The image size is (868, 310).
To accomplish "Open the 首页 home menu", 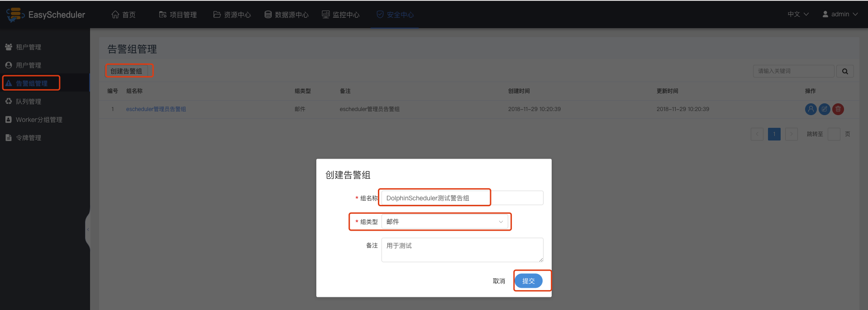I will click(124, 15).
